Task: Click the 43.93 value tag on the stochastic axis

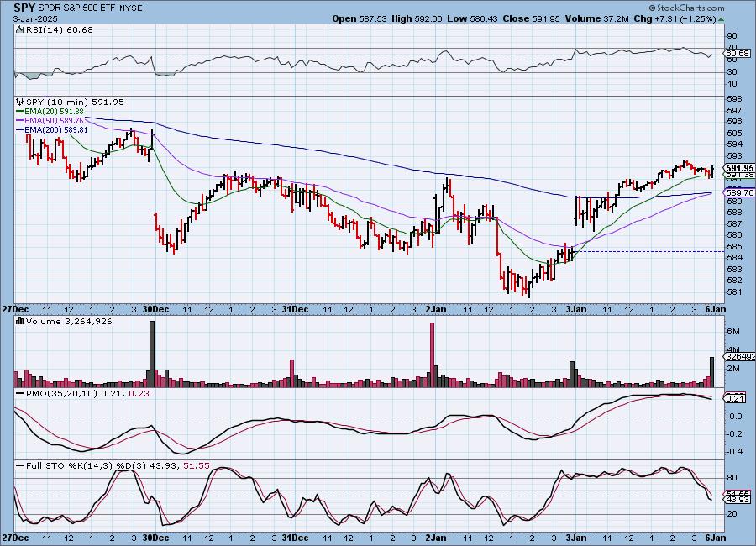Action: tap(738, 499)
